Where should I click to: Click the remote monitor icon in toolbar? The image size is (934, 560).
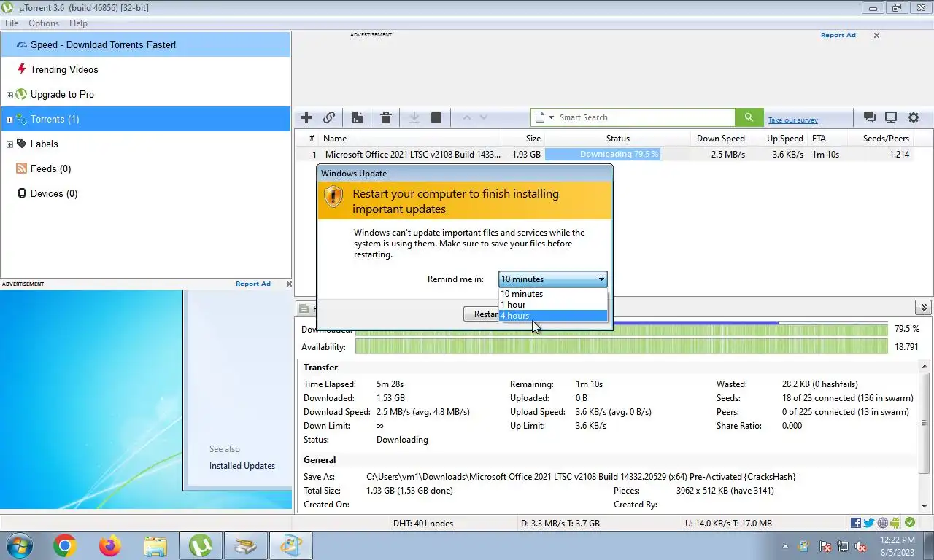891,117
